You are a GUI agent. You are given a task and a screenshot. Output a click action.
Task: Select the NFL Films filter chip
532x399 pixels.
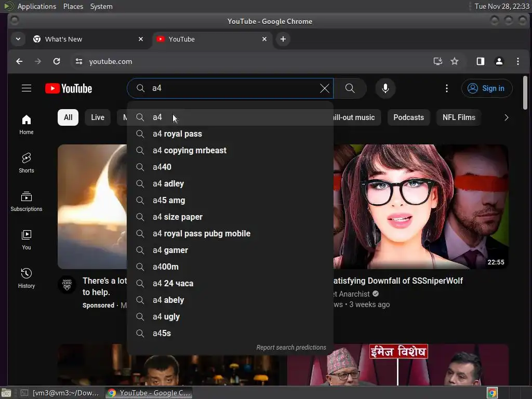click(459, 117)
